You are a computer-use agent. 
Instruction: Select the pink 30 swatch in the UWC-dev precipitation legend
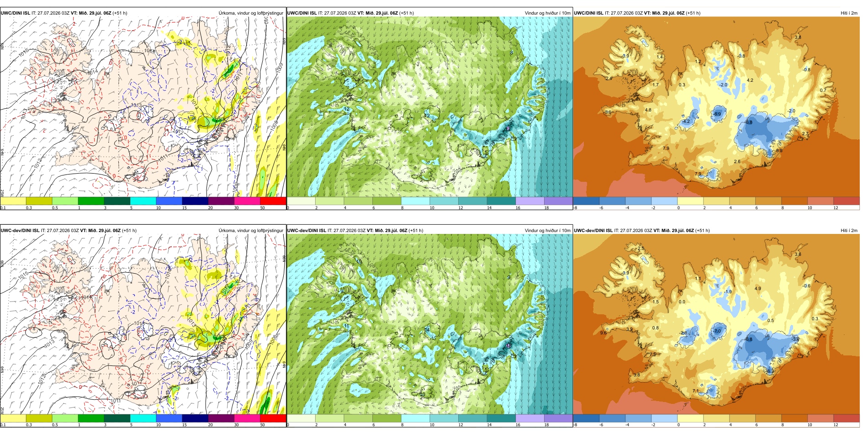pyautogui.click(x=247, y=418)
